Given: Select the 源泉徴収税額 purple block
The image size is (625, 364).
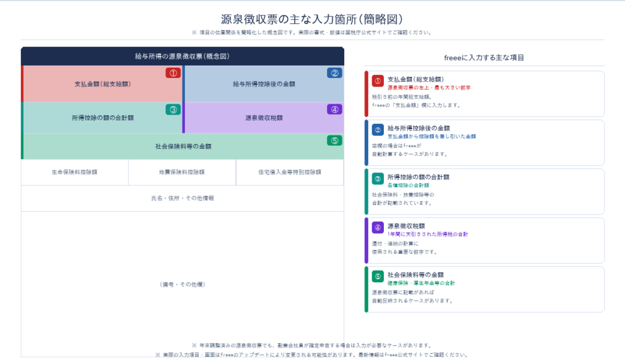Looking at the screenshot, I should [x=264, y=117].
